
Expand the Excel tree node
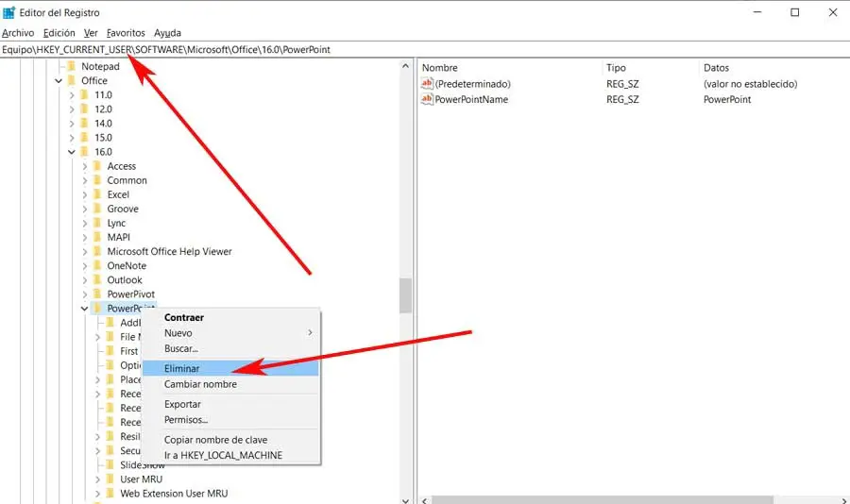point(85,194)
